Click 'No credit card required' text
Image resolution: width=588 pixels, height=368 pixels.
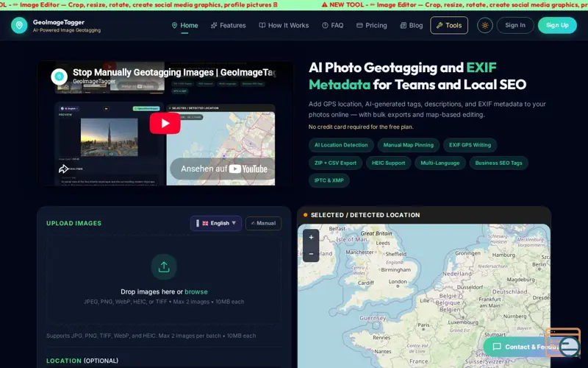361,127
